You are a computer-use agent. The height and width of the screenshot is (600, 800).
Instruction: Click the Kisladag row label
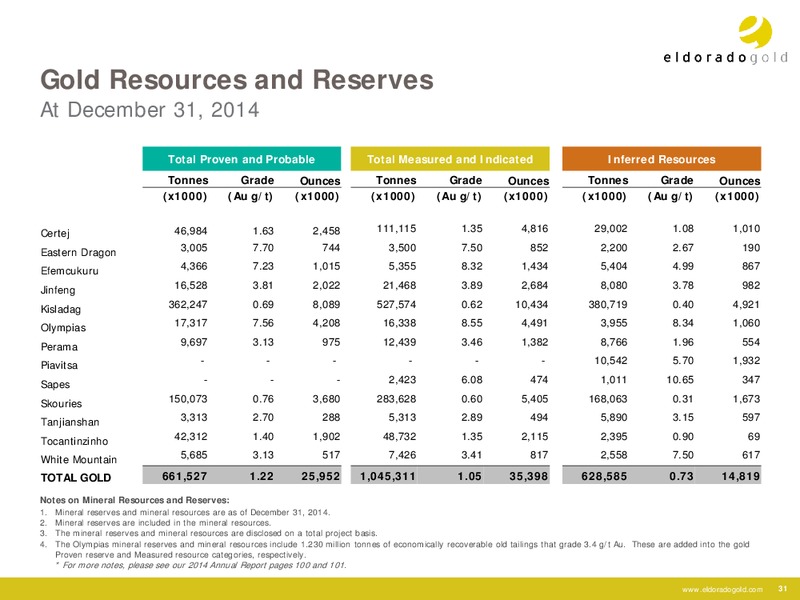pyautogui.click(x=60, y=309)
